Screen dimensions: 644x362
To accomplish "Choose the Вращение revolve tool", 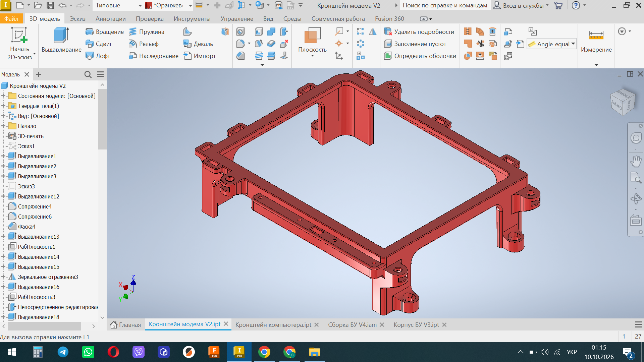I will [x=105, y=32].
